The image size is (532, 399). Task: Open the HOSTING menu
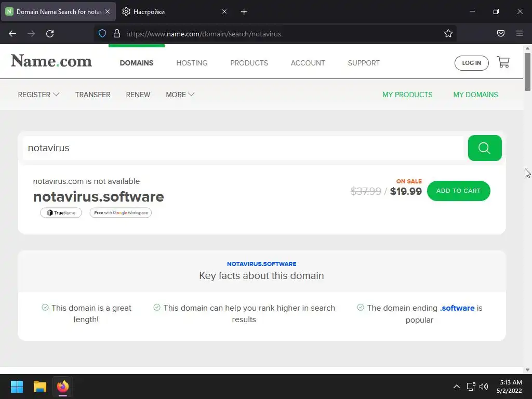click(x=192, y=63)
